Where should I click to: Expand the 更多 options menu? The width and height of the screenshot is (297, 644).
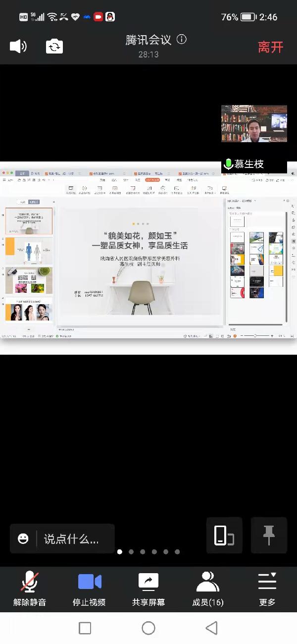[267, 589]
